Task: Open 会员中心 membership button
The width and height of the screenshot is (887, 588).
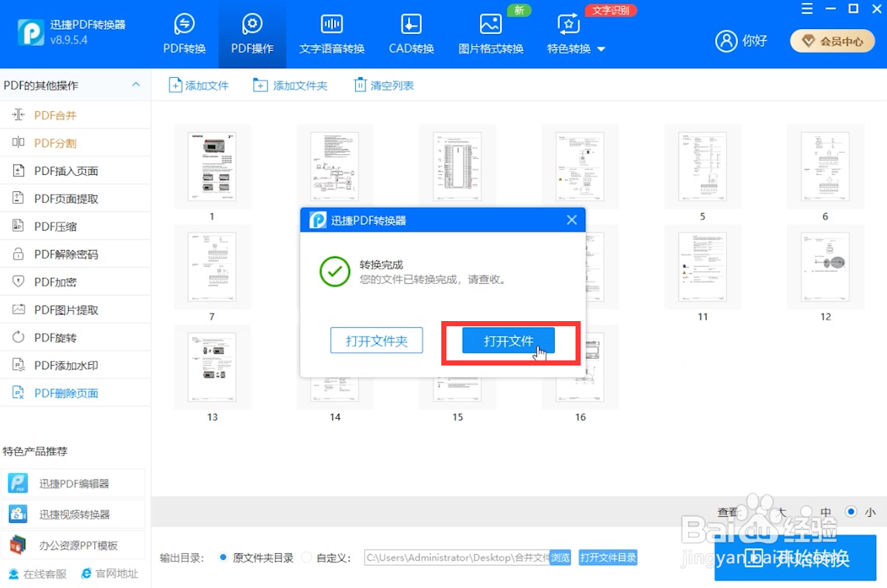Action: [x=832, y=41]
